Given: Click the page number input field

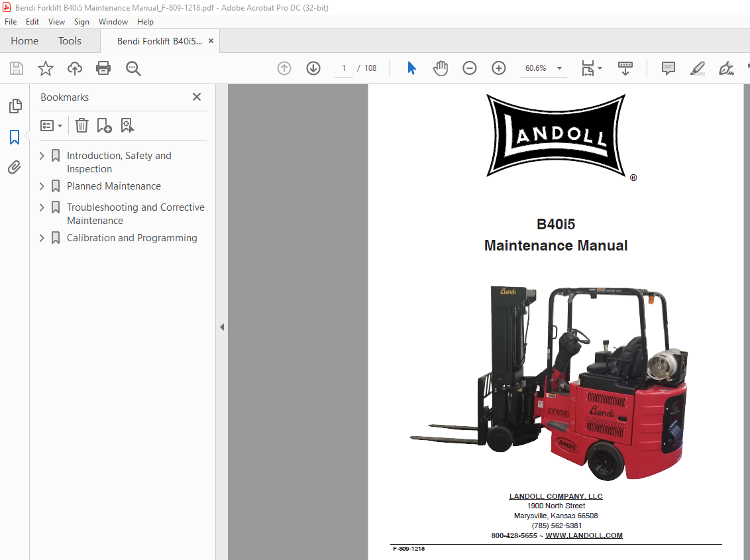Looking at the screenshot, I should click(x=343, y=68).
